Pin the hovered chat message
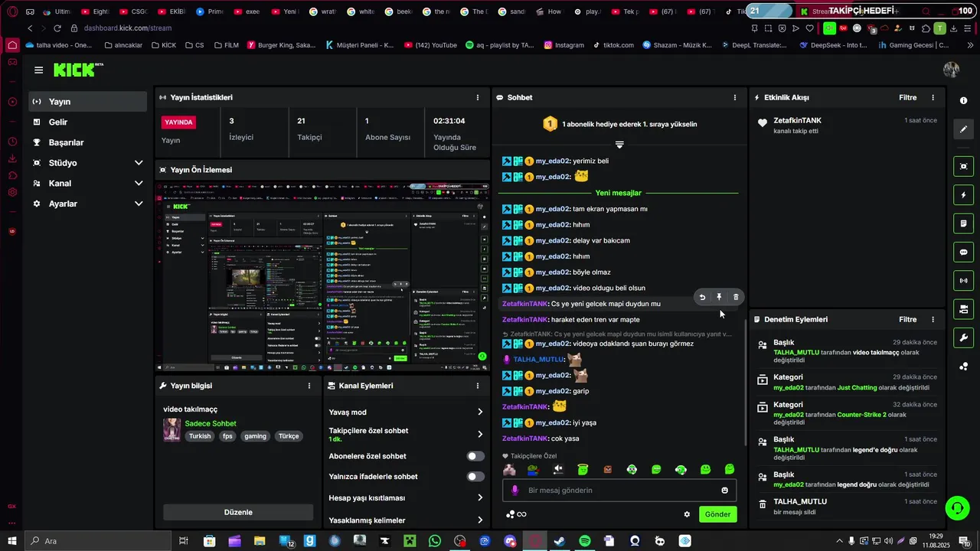 coord(719,297)
